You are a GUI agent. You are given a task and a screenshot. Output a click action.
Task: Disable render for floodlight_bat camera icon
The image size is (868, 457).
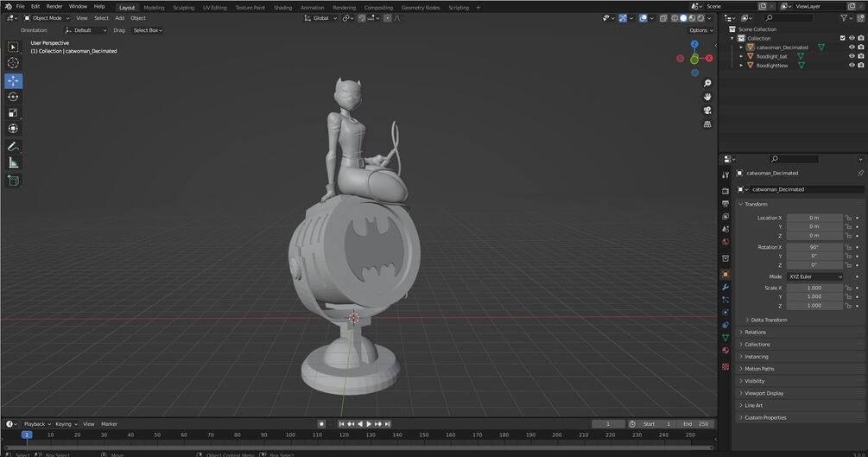(861, 56)
